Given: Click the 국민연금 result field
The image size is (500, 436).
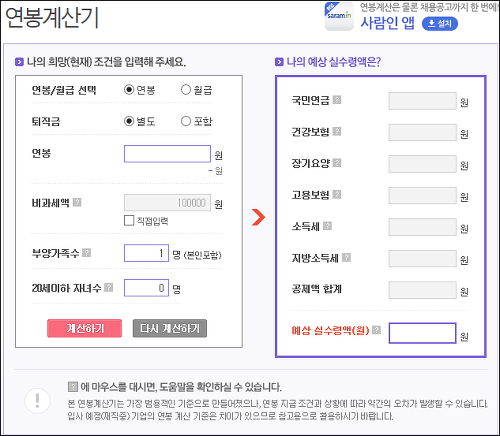Looking at the screenshot, I should (422, 101).
